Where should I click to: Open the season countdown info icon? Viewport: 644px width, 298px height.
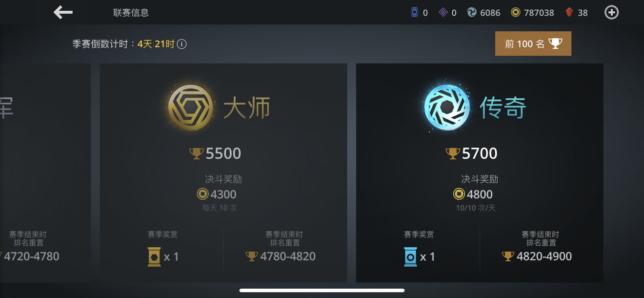point(181,44)
